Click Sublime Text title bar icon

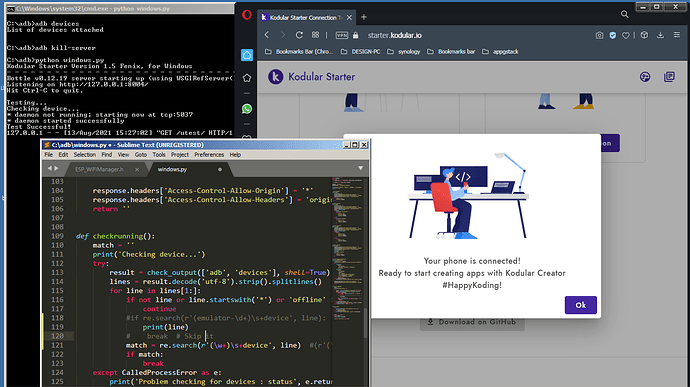click(47, 145)
